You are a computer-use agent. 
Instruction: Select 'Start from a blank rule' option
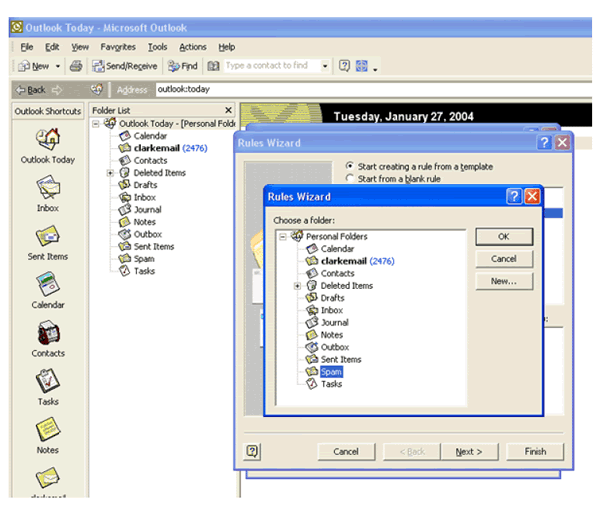[x=393, y=179]
